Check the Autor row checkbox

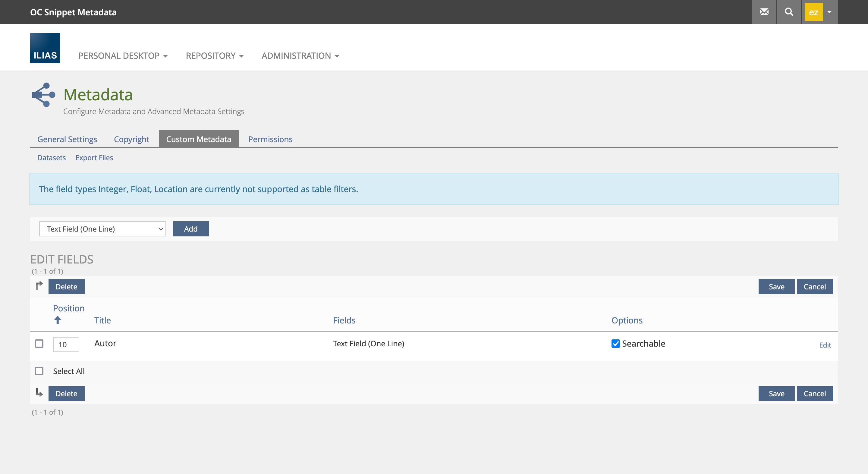(x=39, y=343)
